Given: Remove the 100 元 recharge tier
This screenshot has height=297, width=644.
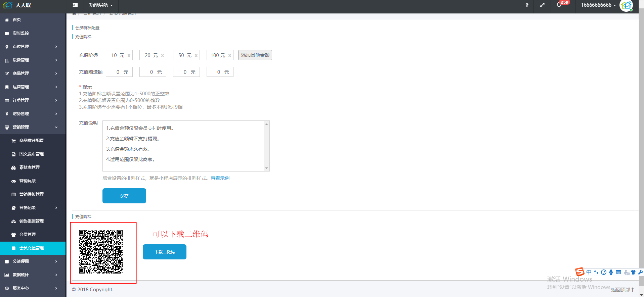Looking at the screenshot, I should [229, 55].
